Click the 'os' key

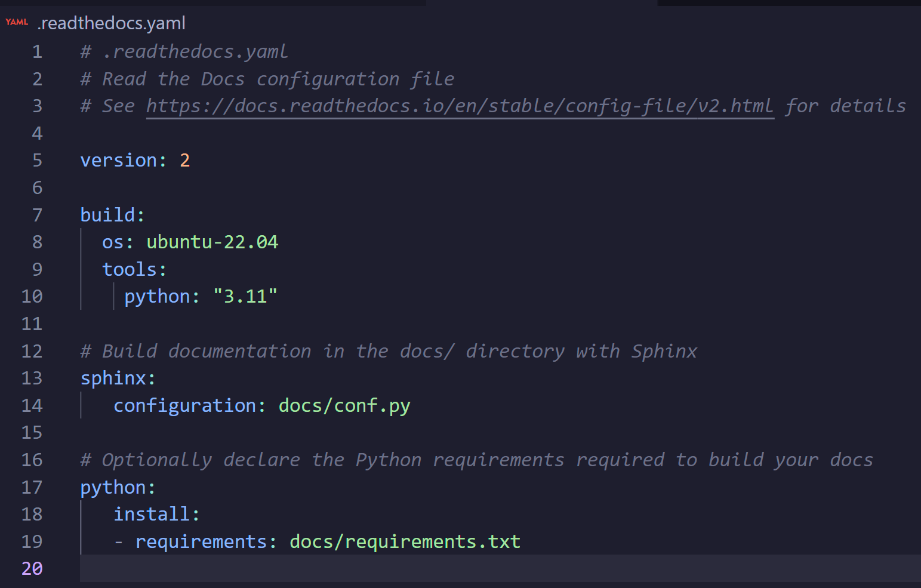click(x=113, y=242)
